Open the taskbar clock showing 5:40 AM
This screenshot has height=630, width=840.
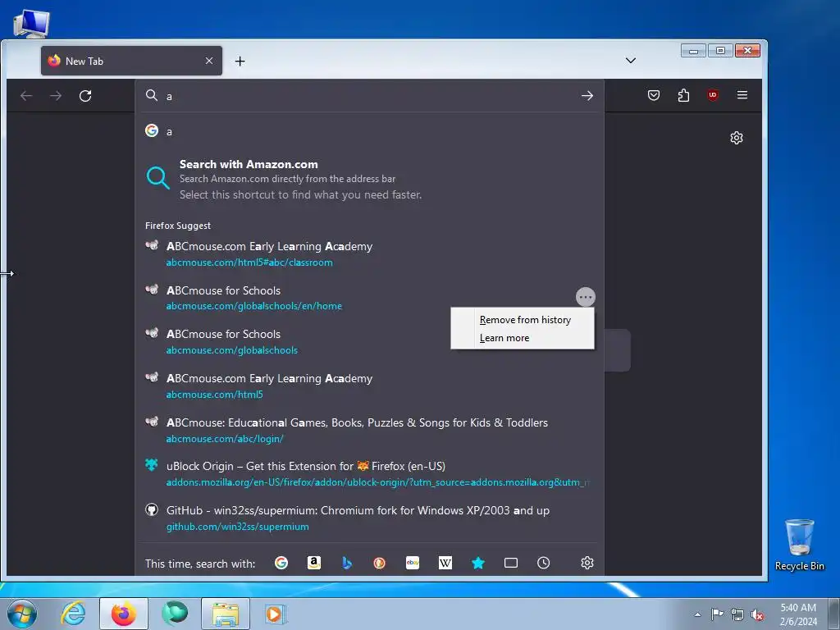[x=798, y=614]
